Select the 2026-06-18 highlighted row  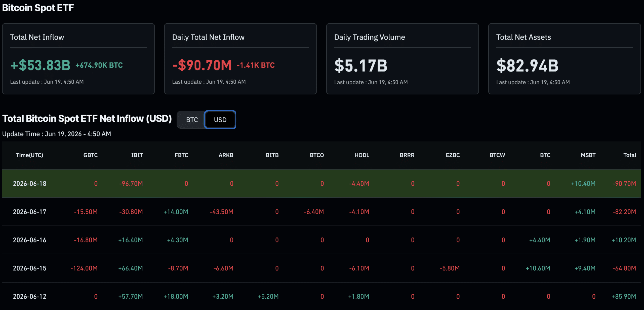pos(321,184)
